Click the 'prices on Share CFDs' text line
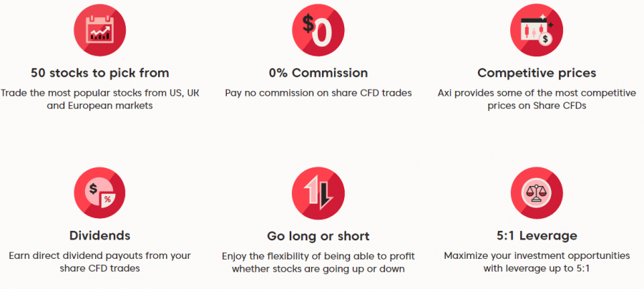 pyautogui.click(x=537, y=106)
